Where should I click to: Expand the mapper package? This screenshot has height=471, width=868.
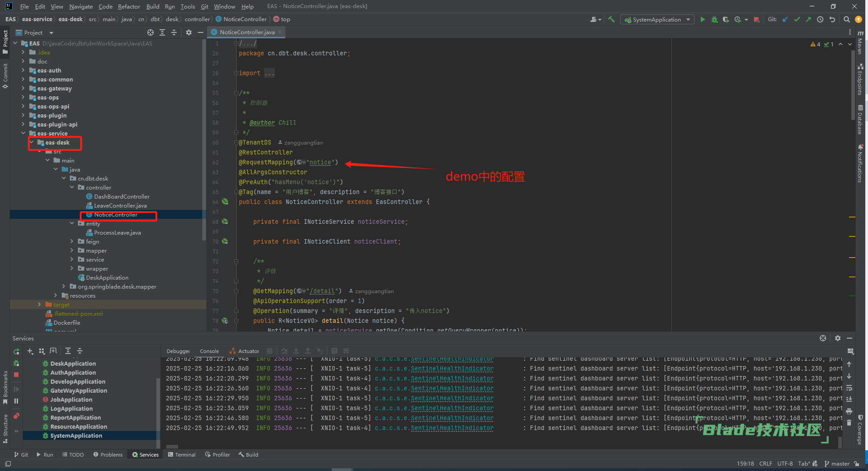pyautogui.click(x=72, y=250)
